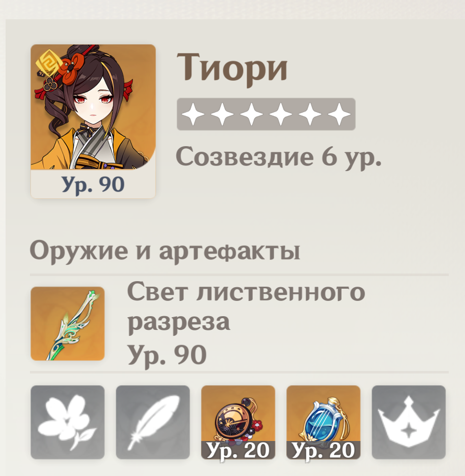This screenshot has width=465, height=476.
Task: Select the empty circlet crown slot
Action: [409, 422]
